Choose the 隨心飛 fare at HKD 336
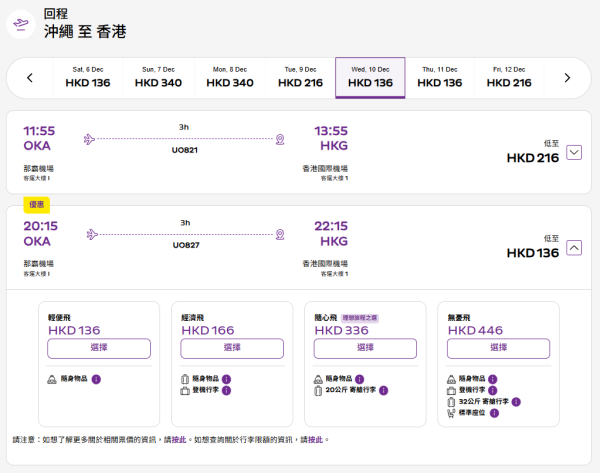This screenshot has width=600, height=473. tap(365, 348)
